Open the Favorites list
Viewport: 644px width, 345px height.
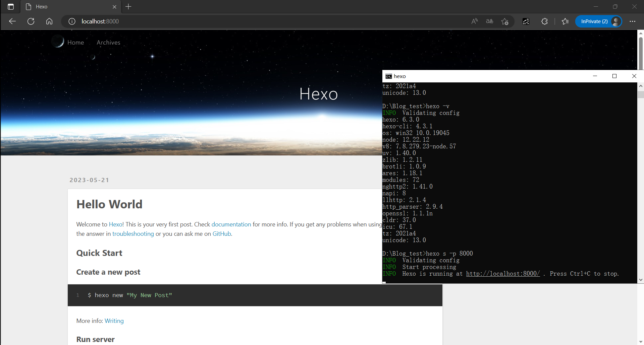[x=565, y=21]
